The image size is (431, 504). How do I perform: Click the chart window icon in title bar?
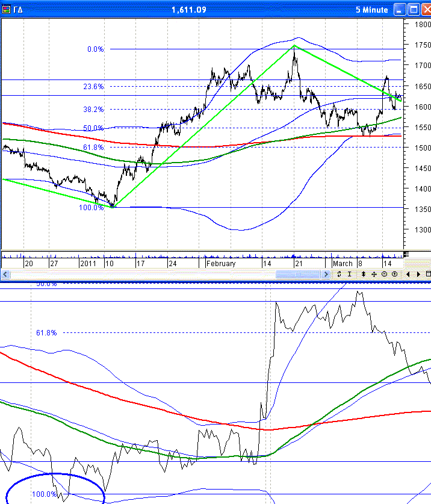tap(7, 10)
